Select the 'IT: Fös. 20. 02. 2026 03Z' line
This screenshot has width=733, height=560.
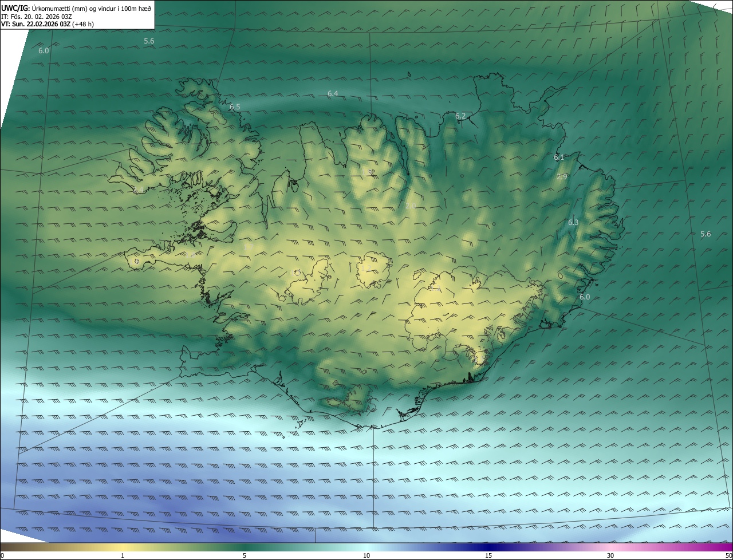click(36, 17)
